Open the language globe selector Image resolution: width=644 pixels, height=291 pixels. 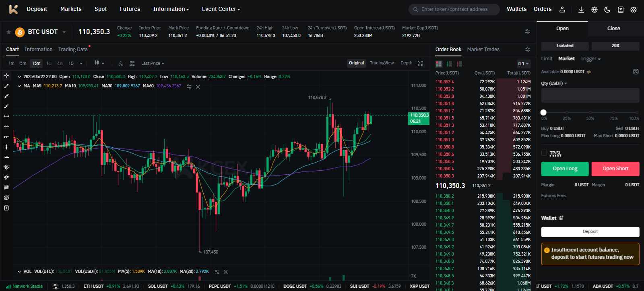pos(594,10)
